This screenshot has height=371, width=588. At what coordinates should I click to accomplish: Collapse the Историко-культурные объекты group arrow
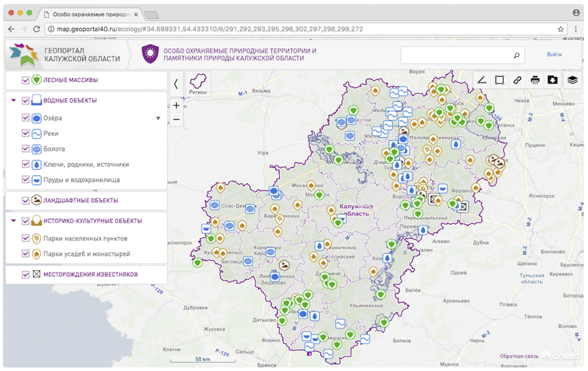tap(14, 221)
